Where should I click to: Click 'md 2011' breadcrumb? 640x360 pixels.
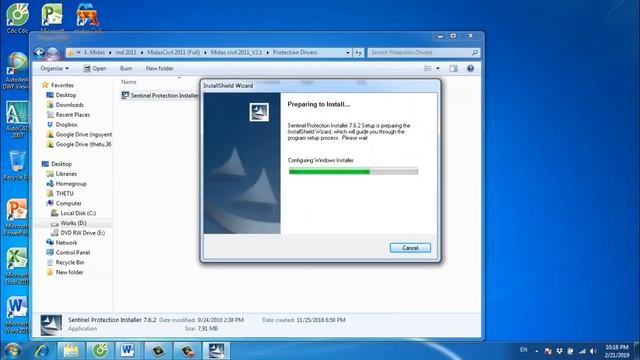pyautogui.click(x=126, y=53)
